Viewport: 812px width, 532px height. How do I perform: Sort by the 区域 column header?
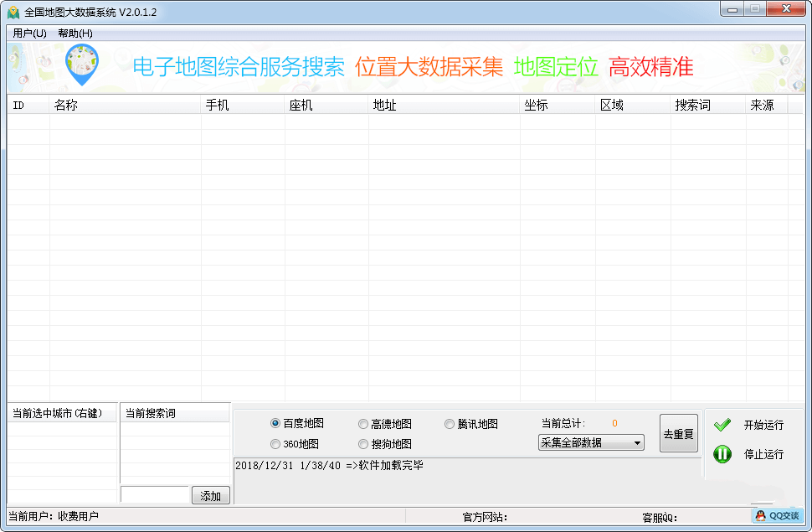click(633, 105)
